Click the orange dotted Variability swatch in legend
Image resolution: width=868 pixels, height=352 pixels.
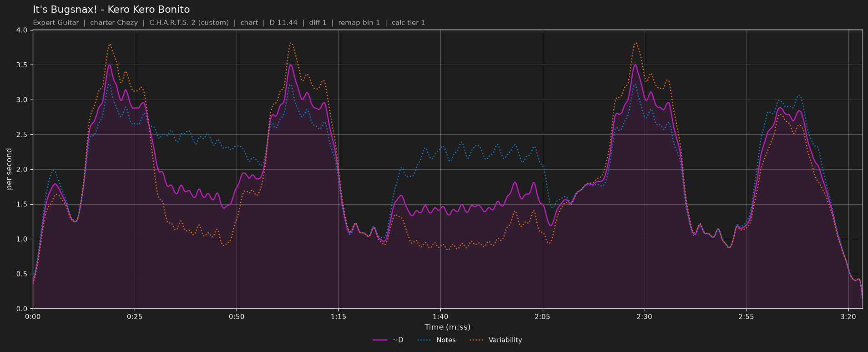[x=476, y=340]
